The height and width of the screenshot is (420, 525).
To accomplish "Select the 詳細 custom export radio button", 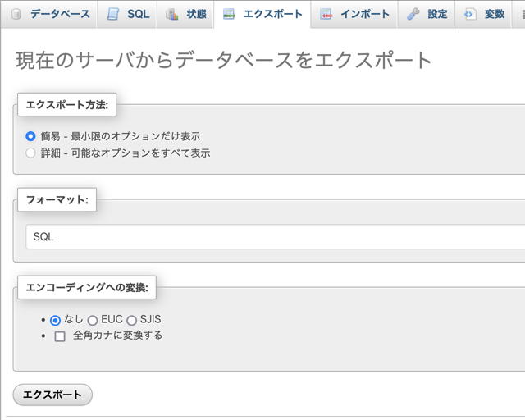I will pyautogui.click(x=31, y=153).
